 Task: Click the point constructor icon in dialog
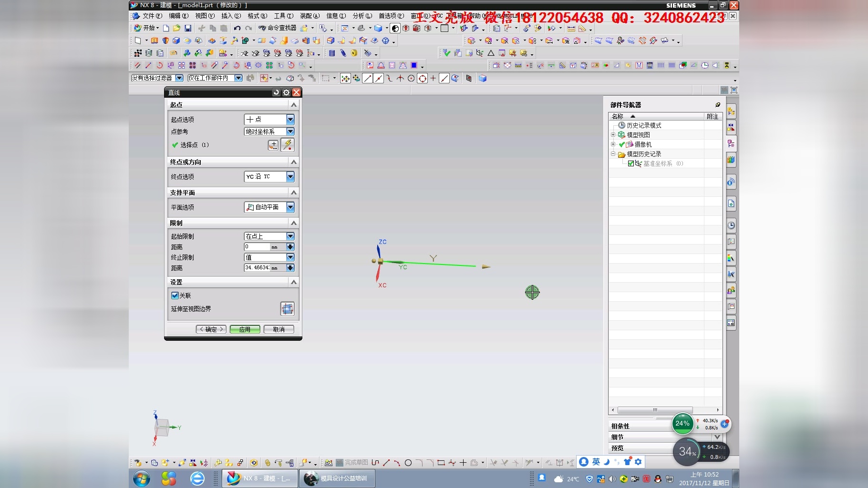tap(273, 145)
